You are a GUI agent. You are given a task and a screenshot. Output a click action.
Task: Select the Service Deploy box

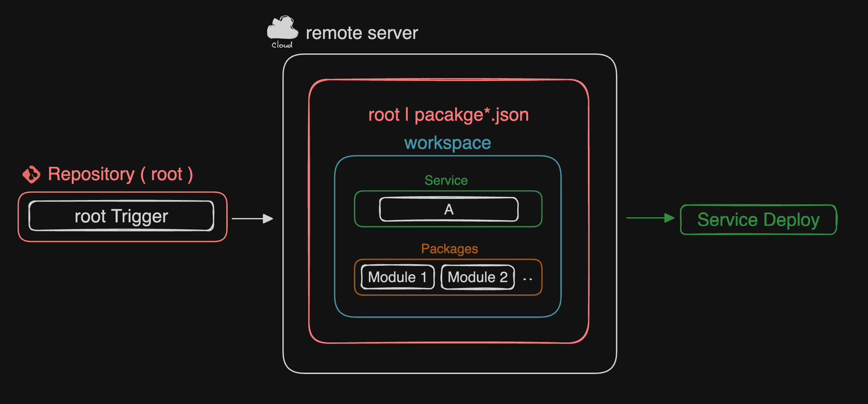point(758,220)
